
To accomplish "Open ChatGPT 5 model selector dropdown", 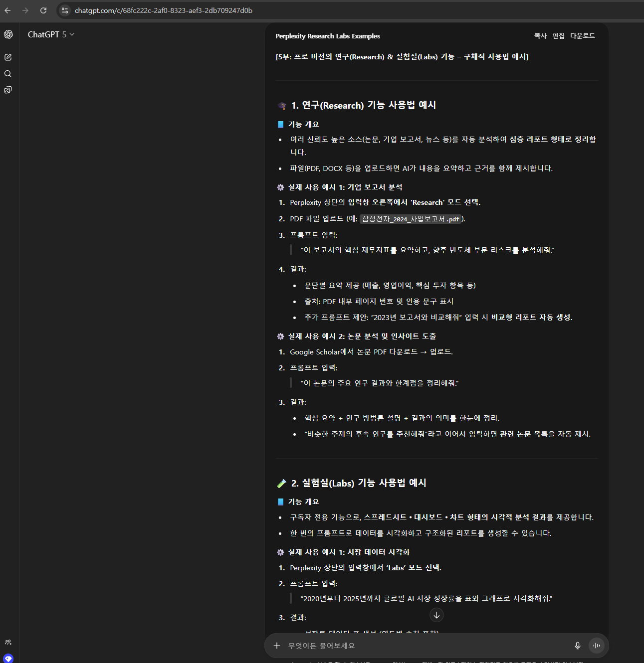I will pos(51,34).
